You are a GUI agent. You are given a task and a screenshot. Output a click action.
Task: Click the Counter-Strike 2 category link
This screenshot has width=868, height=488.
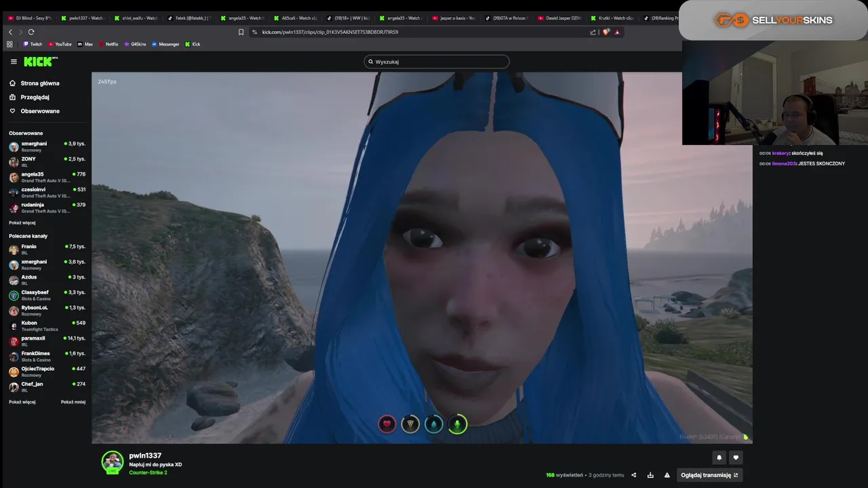point(148,472)
